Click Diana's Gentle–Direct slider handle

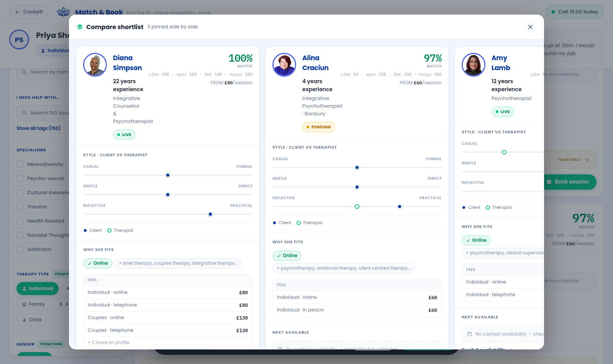coord(168,195)
